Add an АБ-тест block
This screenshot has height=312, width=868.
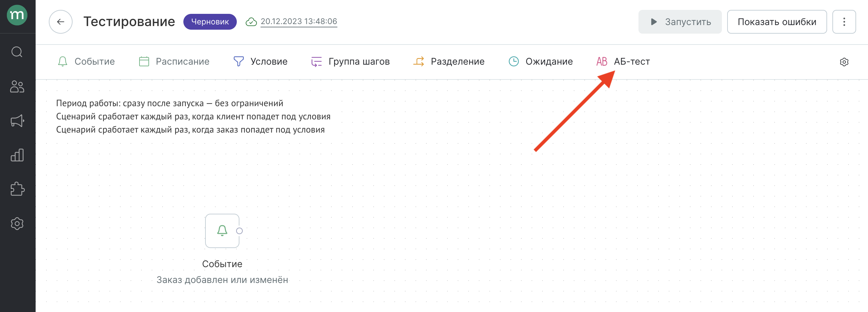tap(623, 61)
